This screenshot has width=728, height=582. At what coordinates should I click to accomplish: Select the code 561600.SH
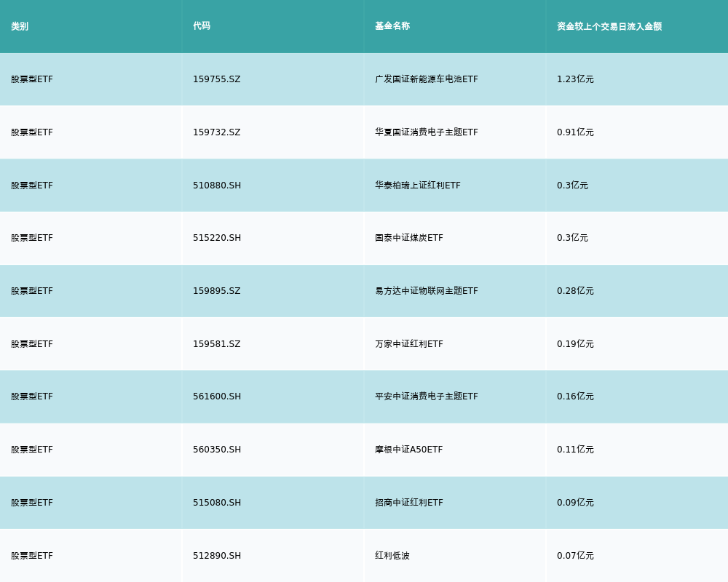[x=217, y=396]
